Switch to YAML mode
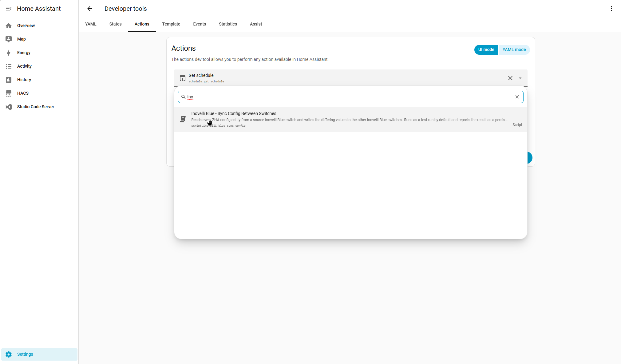Image resolution: width=621 pixels, height=364 pixels. point(514,49)
